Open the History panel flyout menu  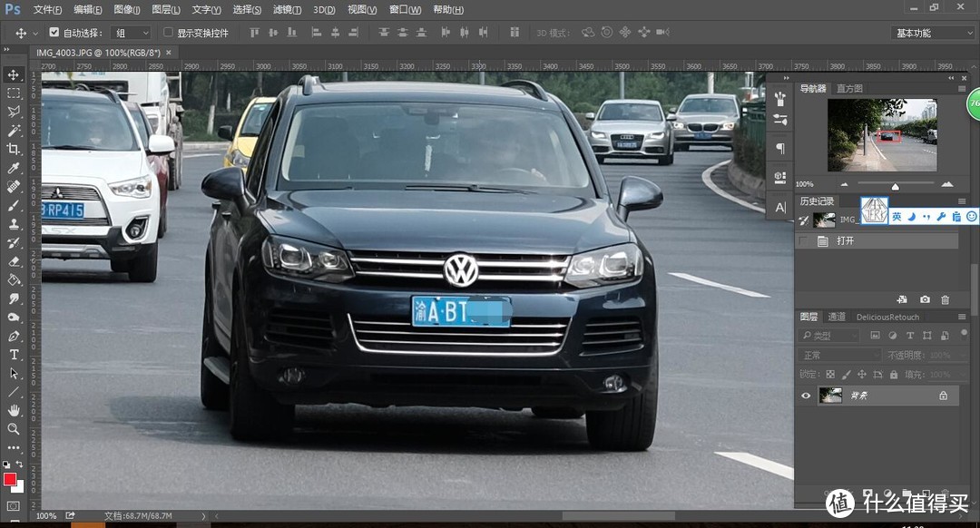[x=962, y=201]
